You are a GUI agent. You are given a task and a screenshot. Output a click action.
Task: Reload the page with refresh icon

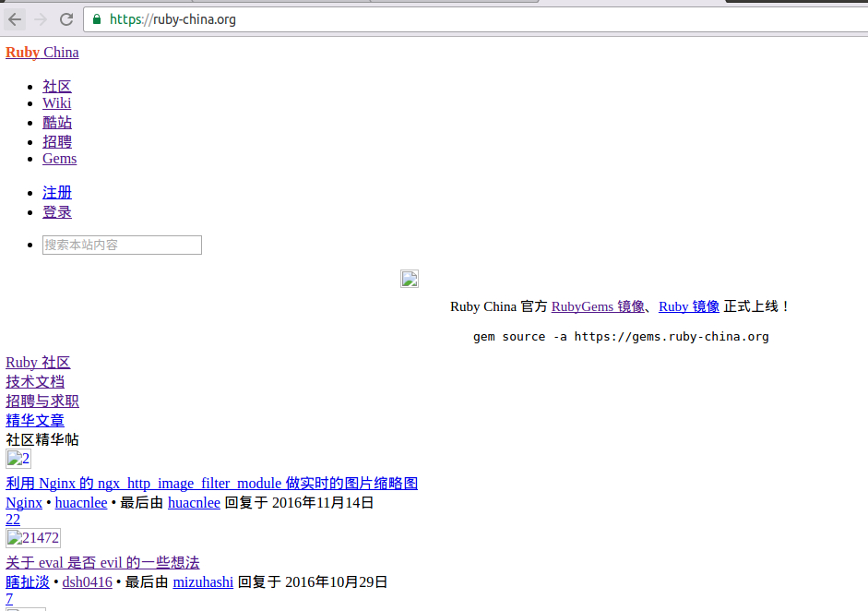[x=66, y=20]
